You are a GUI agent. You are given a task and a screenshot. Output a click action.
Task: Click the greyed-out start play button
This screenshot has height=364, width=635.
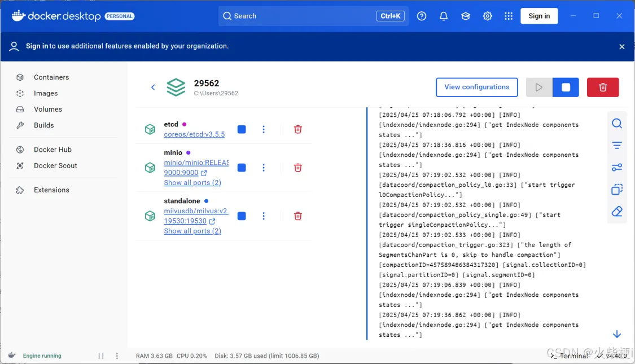coord(538,87)
